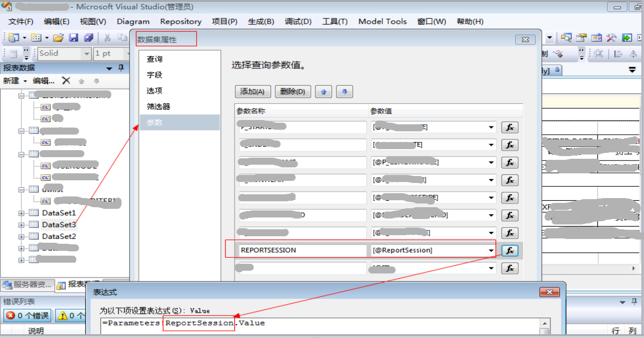Open the Solid border style dropdown
Screen dimensions: 644x338
[86, 53]
